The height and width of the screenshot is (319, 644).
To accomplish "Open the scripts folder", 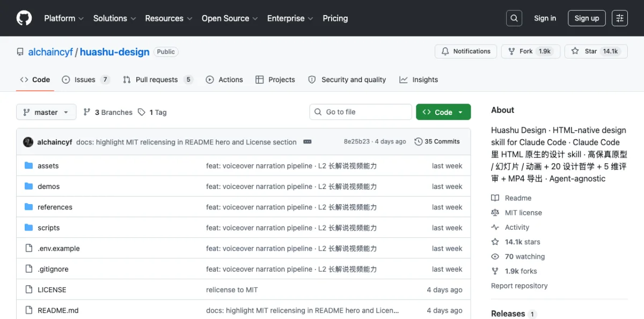I will pyautogui.click(x=49, y=228).
